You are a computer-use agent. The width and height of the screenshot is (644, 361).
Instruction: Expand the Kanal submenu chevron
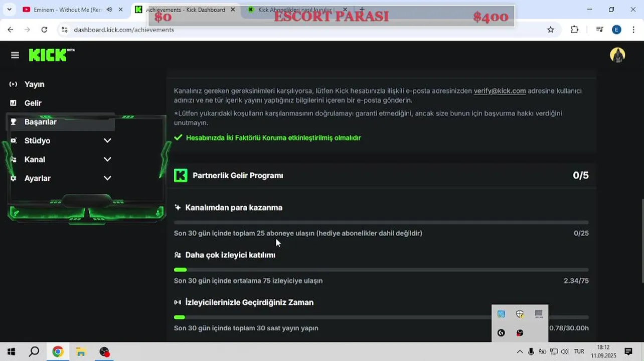coord(107,159)
